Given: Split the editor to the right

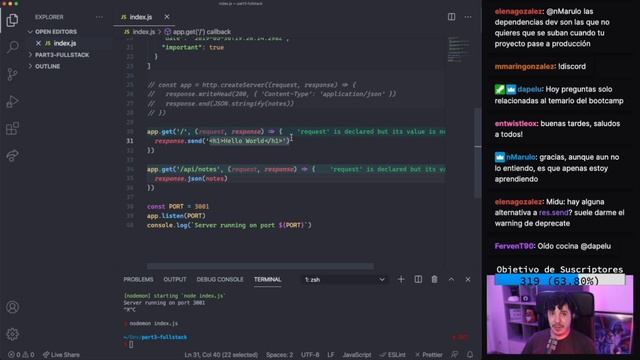Looking at the screenshot, I should pos(451,17).
